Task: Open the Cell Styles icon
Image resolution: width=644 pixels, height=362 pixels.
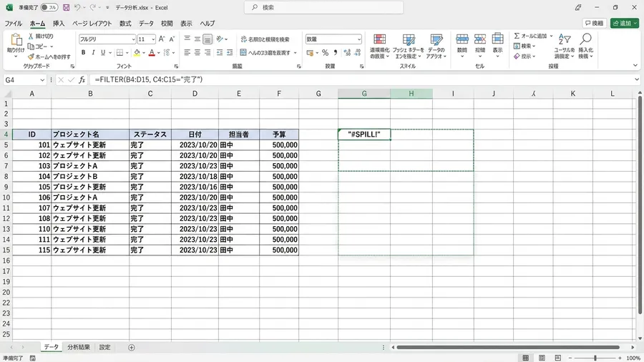Action: (436, 39)
